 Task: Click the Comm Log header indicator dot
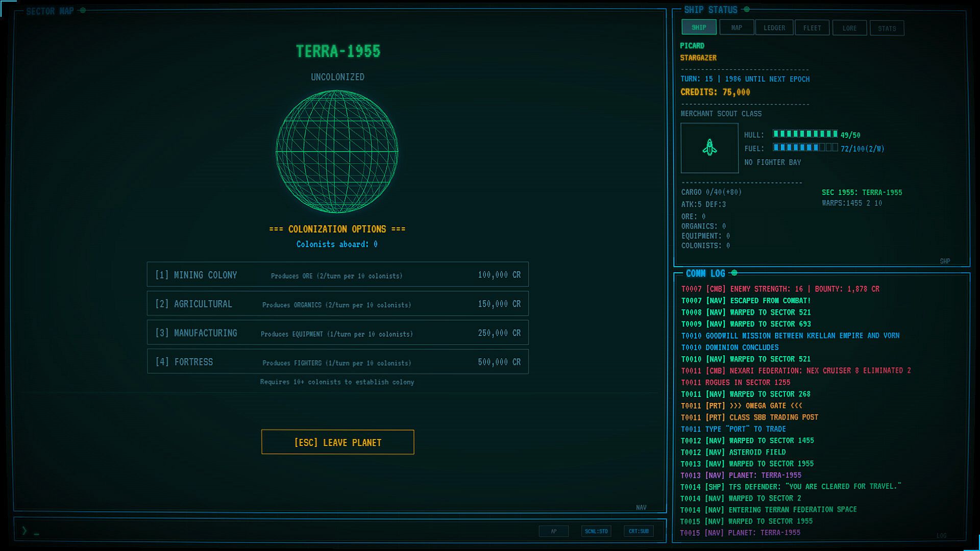click(x=734, y=273)
